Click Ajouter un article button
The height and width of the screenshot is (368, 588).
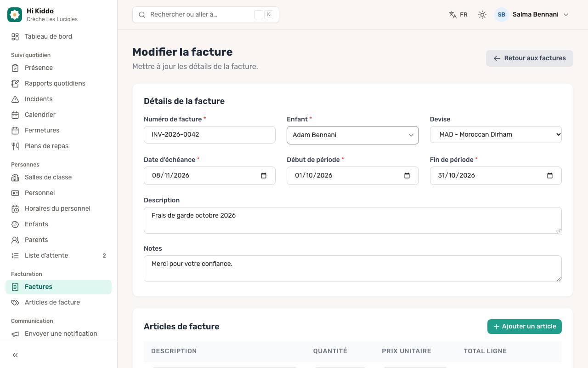[524, 327]
